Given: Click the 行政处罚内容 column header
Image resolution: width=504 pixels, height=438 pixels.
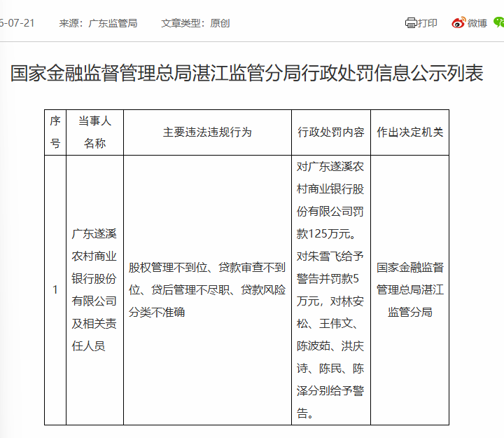Looking at the screenshot, I should [x=330, y=132].
